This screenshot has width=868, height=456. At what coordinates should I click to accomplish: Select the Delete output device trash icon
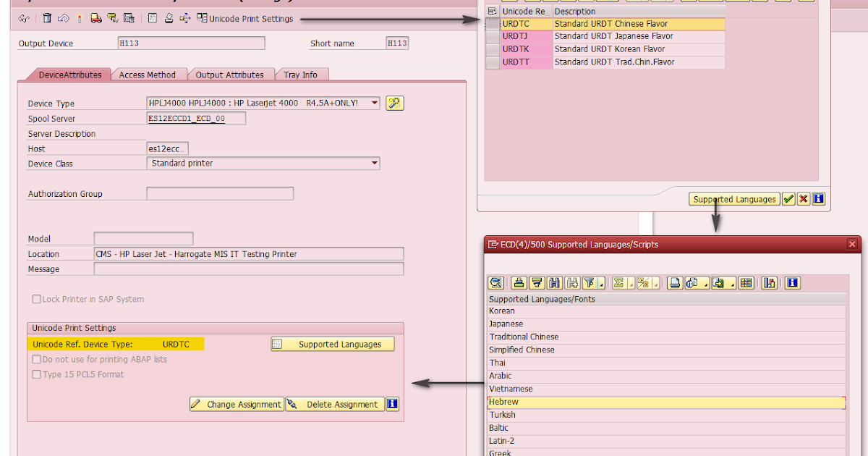[47, 18]
